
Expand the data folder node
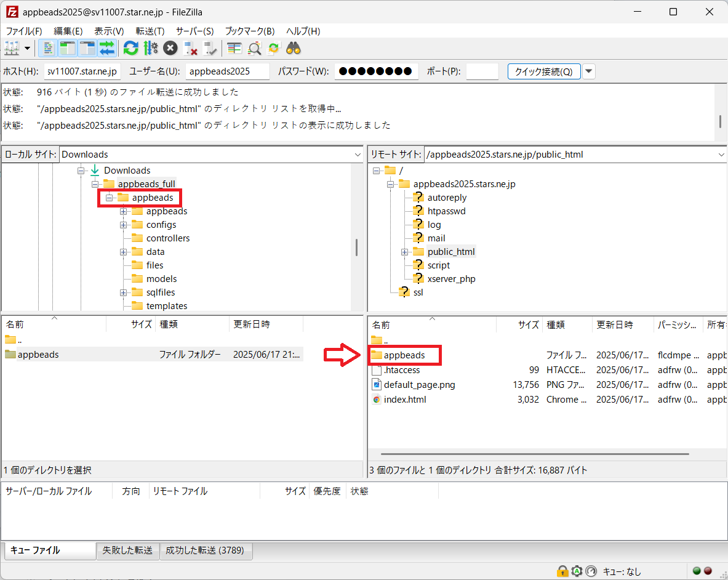[x=124, y=252]
